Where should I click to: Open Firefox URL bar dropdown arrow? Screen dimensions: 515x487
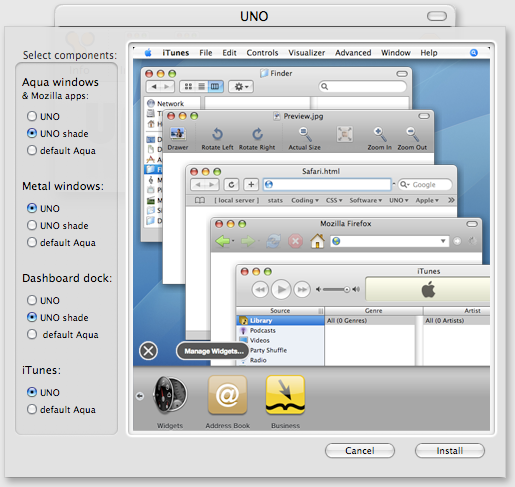[443, 241]
